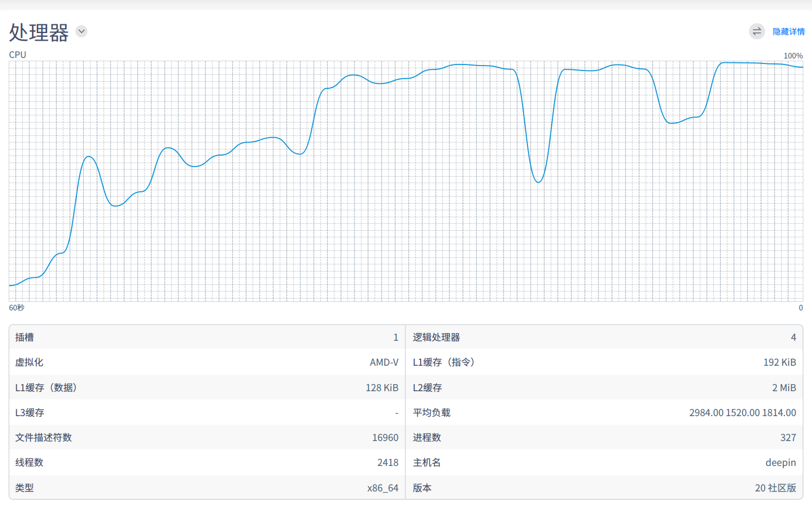Click the x86_64 value
The height and width of the screenshot is (505, 812).
click(383, 488)
